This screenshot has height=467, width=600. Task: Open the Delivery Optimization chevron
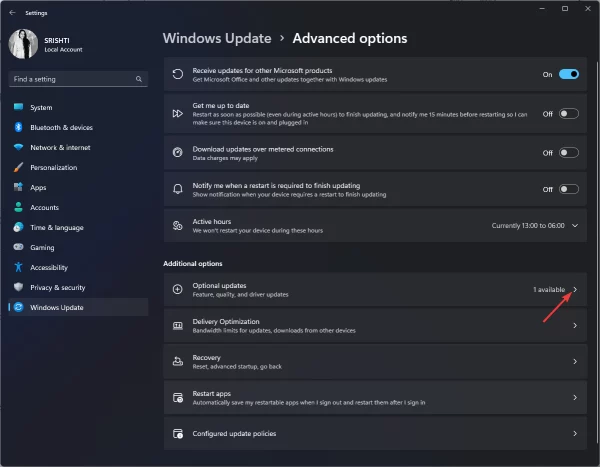click(x=575, y=326)
